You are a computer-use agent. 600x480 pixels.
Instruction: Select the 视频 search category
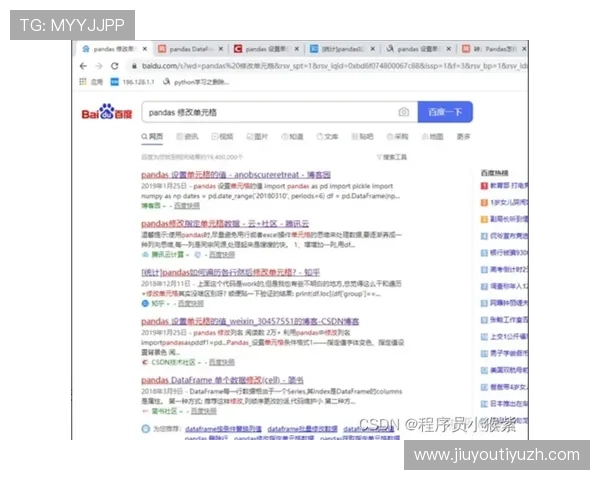pos(222,136)
